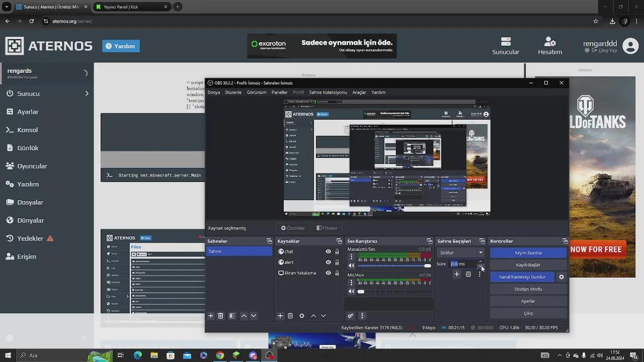
Task: Click Yayını Durdur to stop streaming
Action: pyautogui.click(x=528, y=253)
